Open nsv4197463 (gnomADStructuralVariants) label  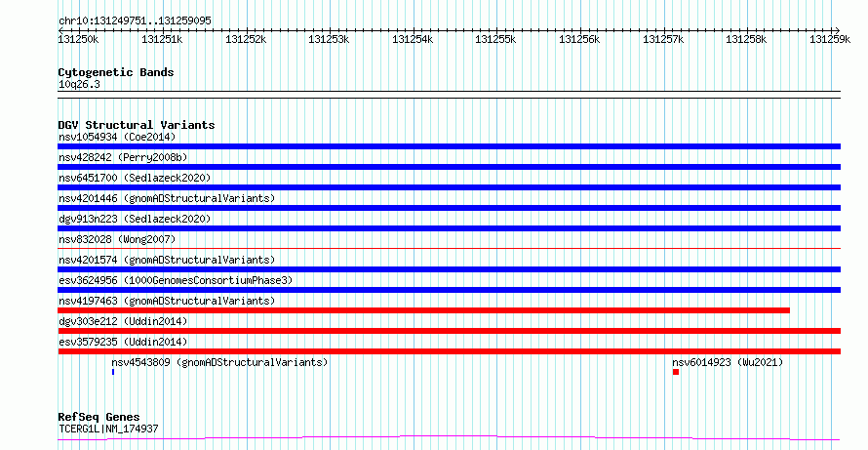167,301
